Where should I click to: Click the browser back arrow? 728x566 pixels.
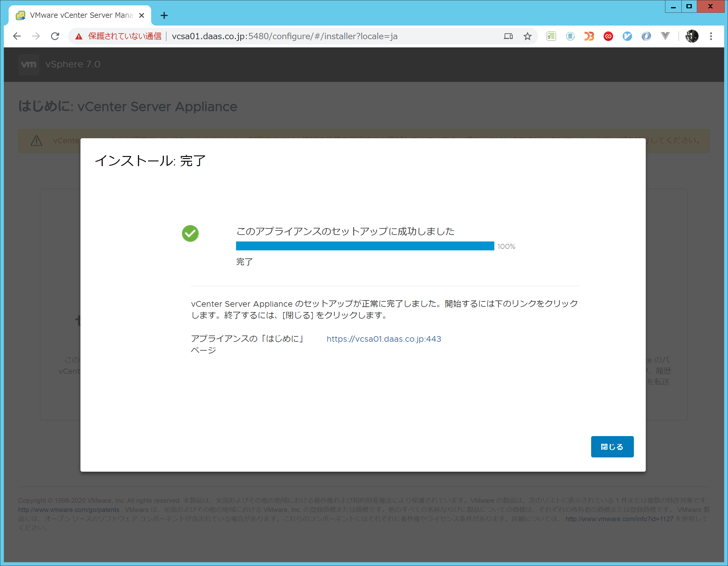tap(17, 36)
